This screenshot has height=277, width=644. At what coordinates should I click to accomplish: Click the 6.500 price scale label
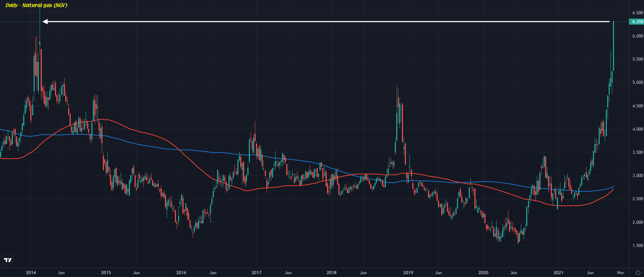pyautogui.click(x=638, y=13)
